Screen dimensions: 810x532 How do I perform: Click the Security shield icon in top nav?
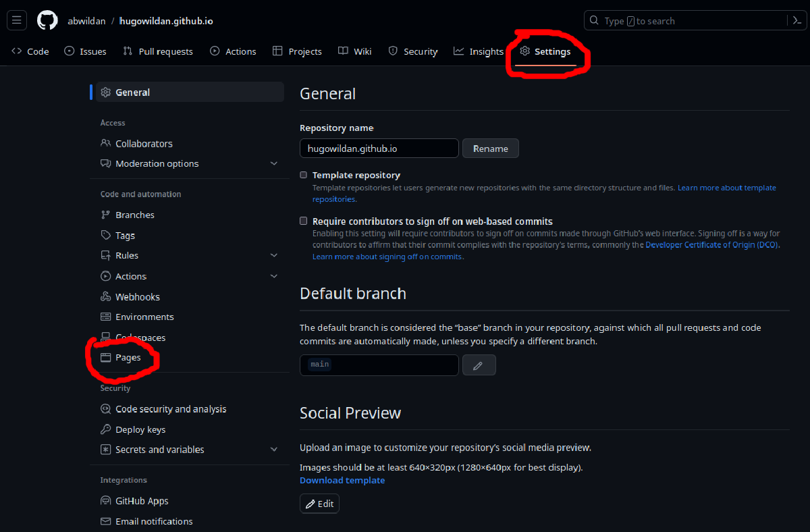pos(393,51)
